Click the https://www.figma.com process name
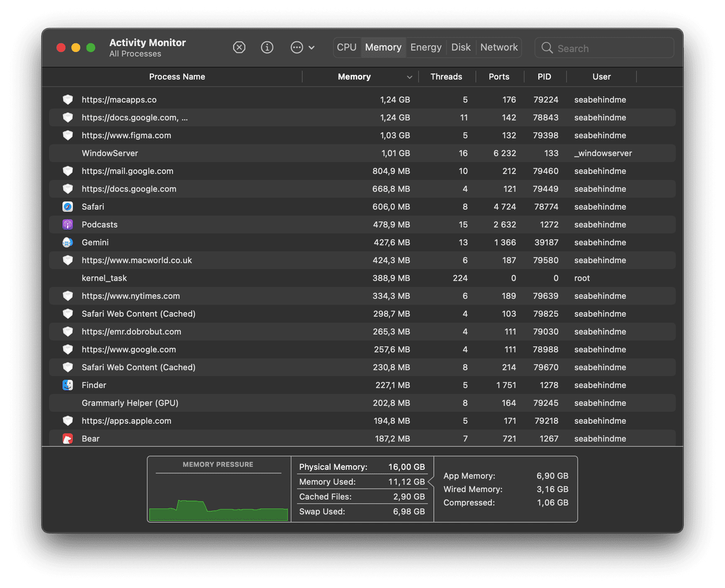Image resolution: width=725 pixels, height=588 pixels. click(127, 135)
